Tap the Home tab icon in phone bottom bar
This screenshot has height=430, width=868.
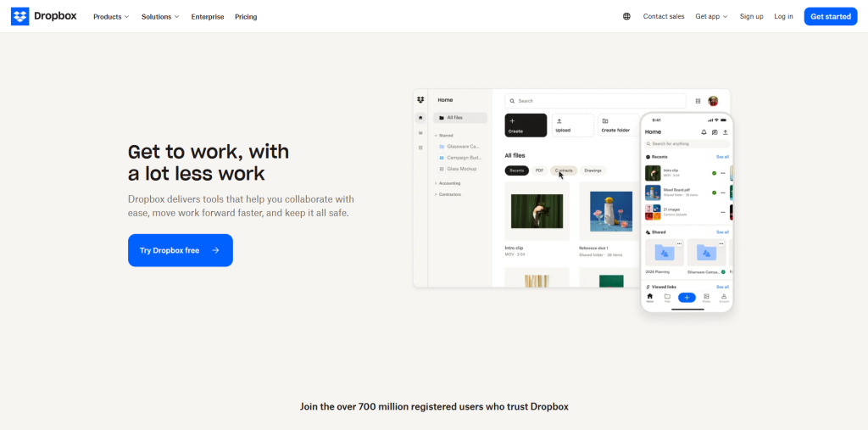click(x=650, y=298)
